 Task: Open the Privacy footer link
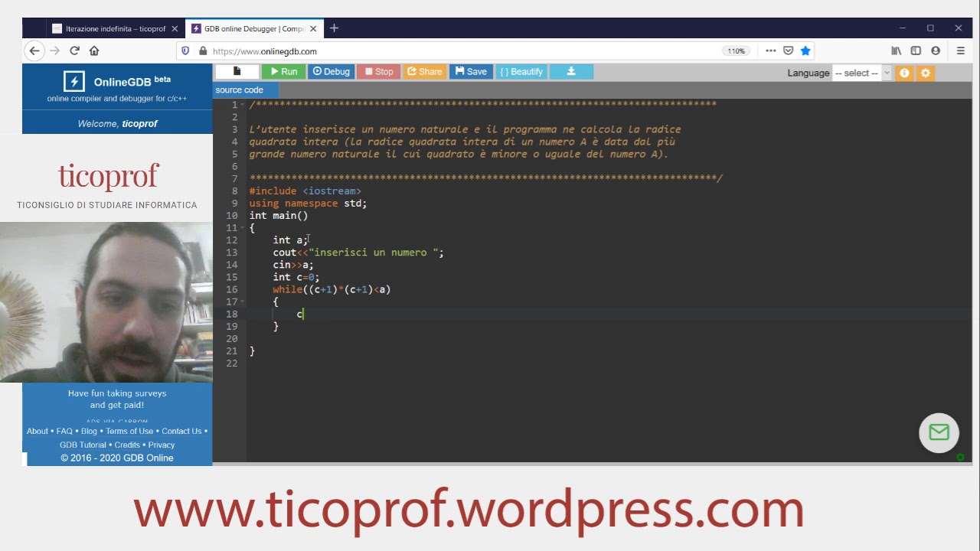pos(162,445)
